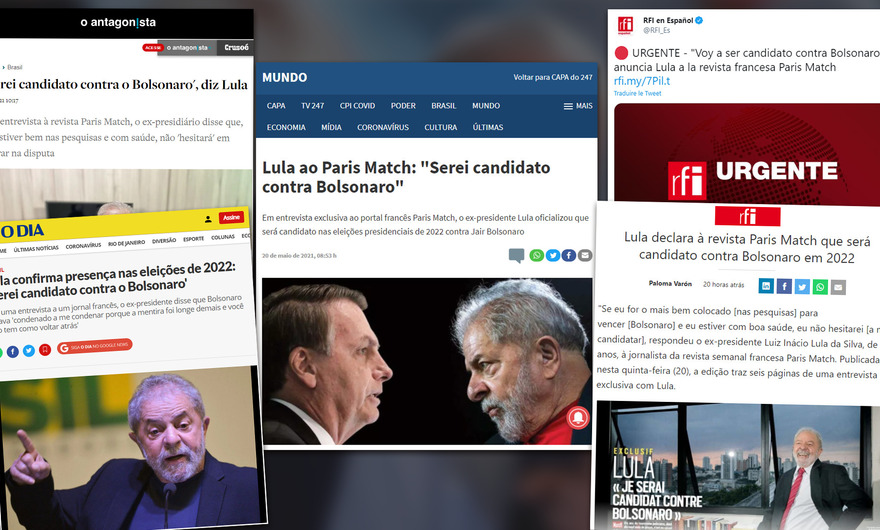
Task: Click the gray email icon in the RFI article
Action: click(838, 287)
